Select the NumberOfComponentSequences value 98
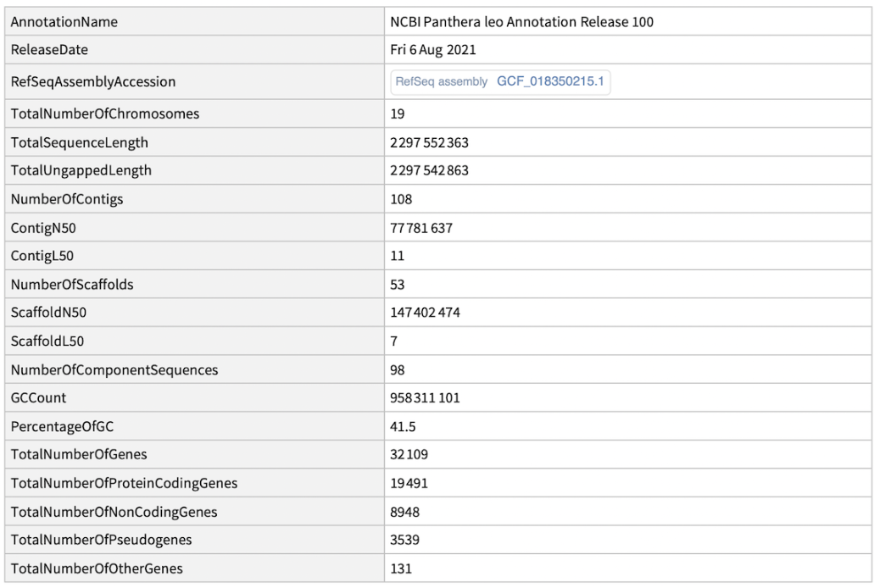The height and width of the screenshot is (588, 880). [x=397, y=370]
